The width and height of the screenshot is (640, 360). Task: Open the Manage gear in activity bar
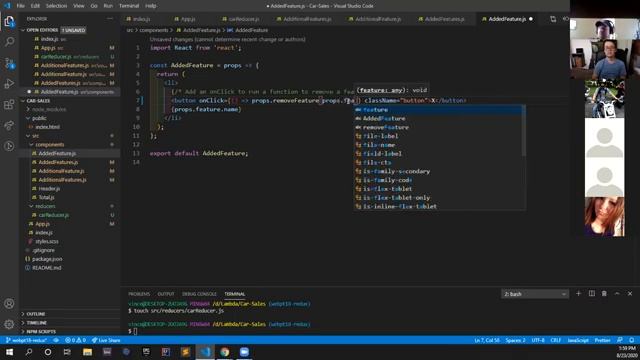9,324
